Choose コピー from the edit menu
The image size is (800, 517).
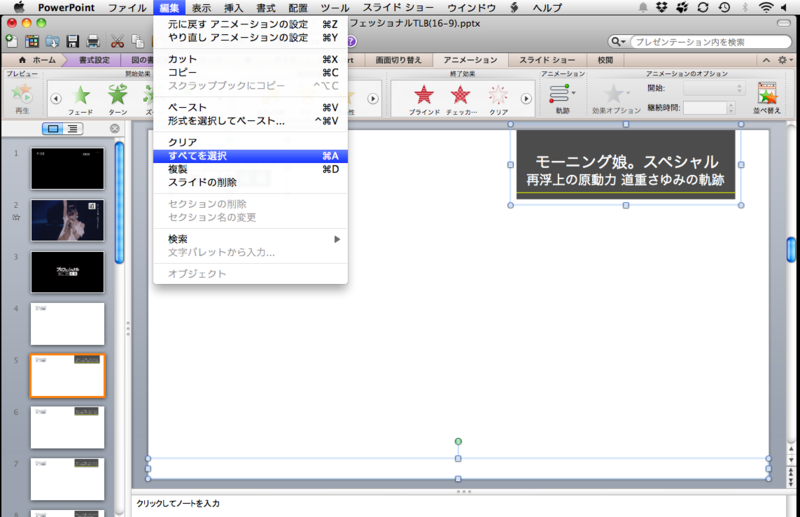[x=251, y=72]
